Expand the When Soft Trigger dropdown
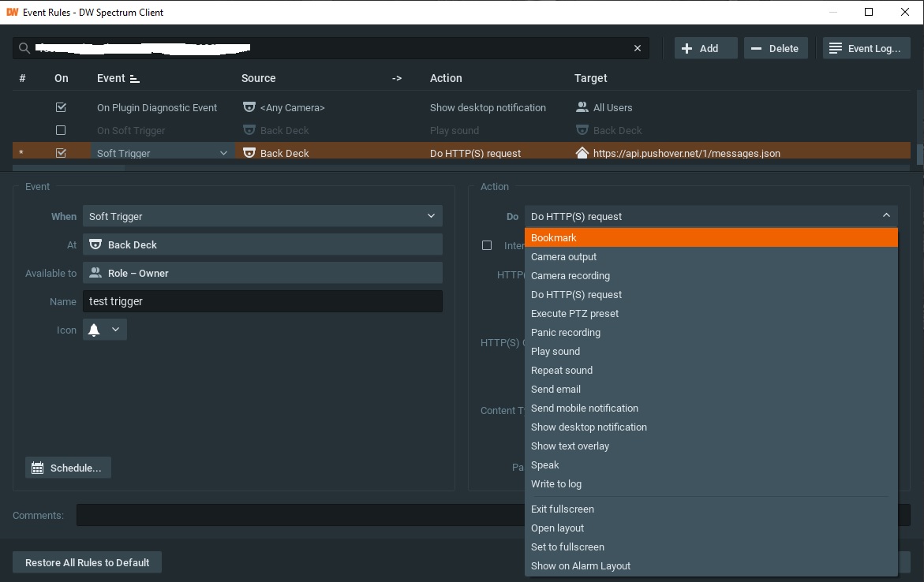Image resolution: width=924 pixels, height=582 pixels. point(431,216)
